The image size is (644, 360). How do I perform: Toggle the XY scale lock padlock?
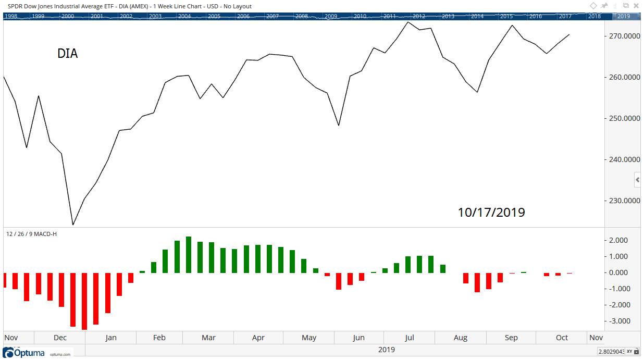tap(637, 352)
